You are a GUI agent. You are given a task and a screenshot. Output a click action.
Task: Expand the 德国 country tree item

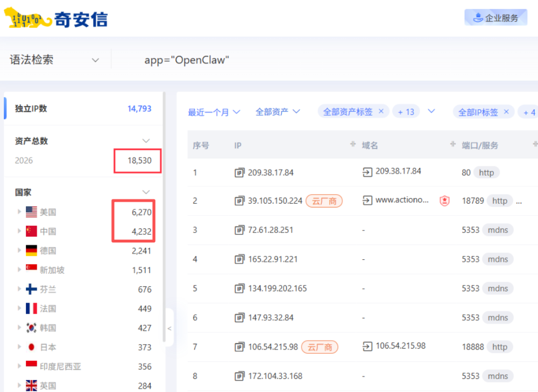(x=20, y=250)
